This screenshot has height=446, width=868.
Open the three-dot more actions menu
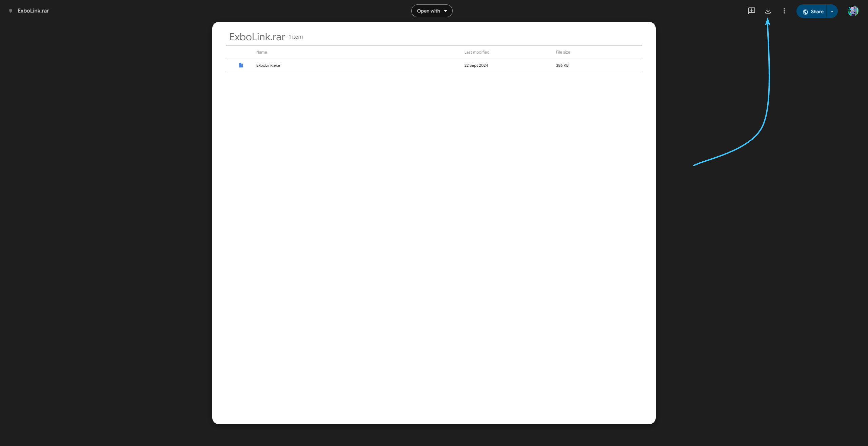784,11
